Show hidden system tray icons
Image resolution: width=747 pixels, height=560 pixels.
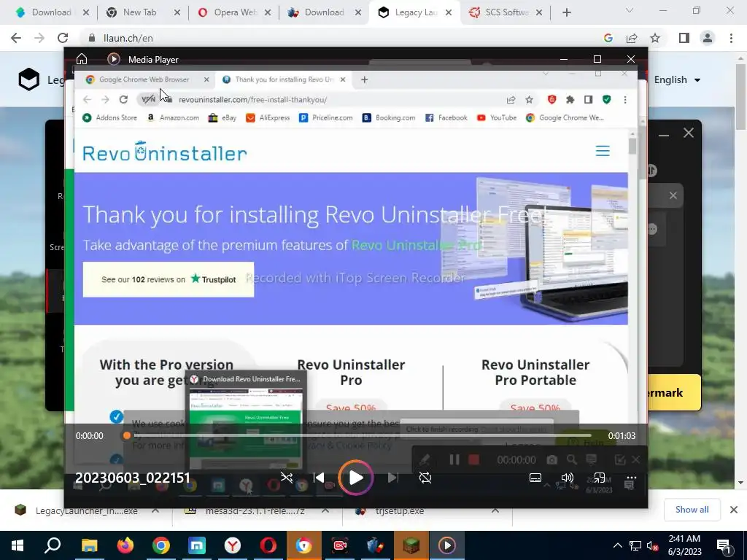click(x=617, y=545)
